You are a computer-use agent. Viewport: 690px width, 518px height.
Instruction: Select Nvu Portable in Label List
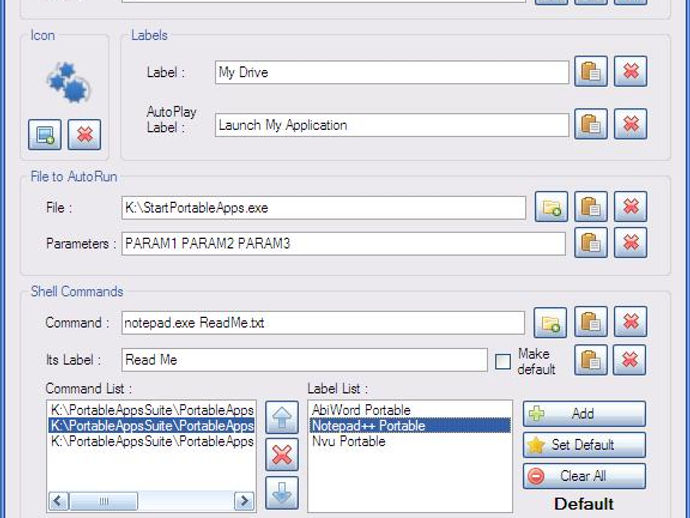pos(410,441)
